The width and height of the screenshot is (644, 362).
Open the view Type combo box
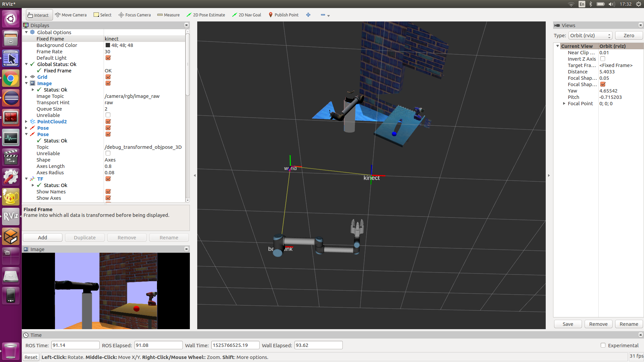coord(590,36)
